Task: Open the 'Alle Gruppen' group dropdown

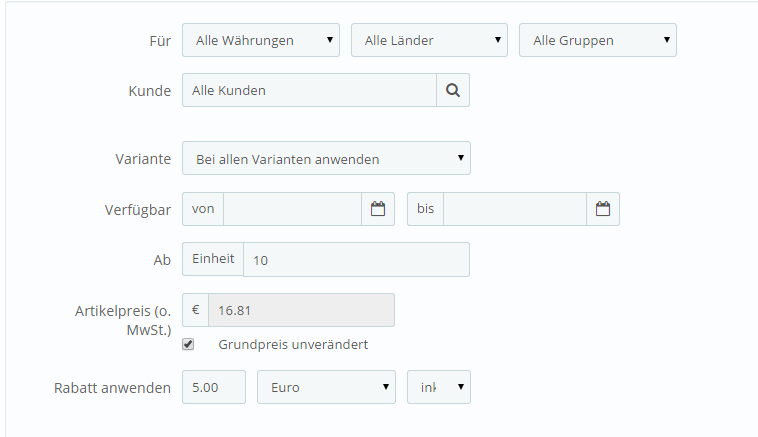Action: point(597,40)
